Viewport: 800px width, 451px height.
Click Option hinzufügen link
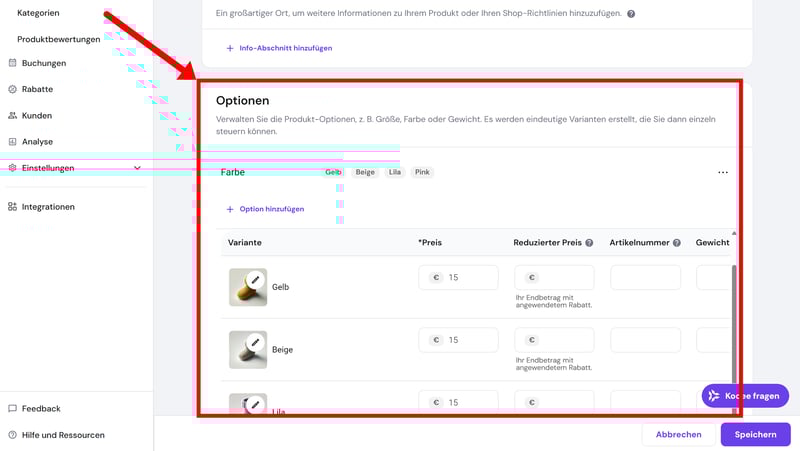(x=271, y=209)
